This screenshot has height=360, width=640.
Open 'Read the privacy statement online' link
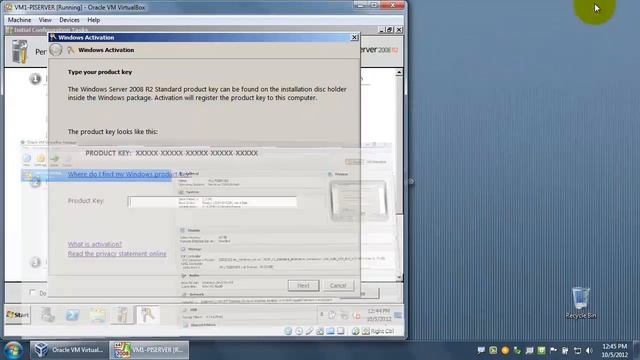[x=117, y=253]
